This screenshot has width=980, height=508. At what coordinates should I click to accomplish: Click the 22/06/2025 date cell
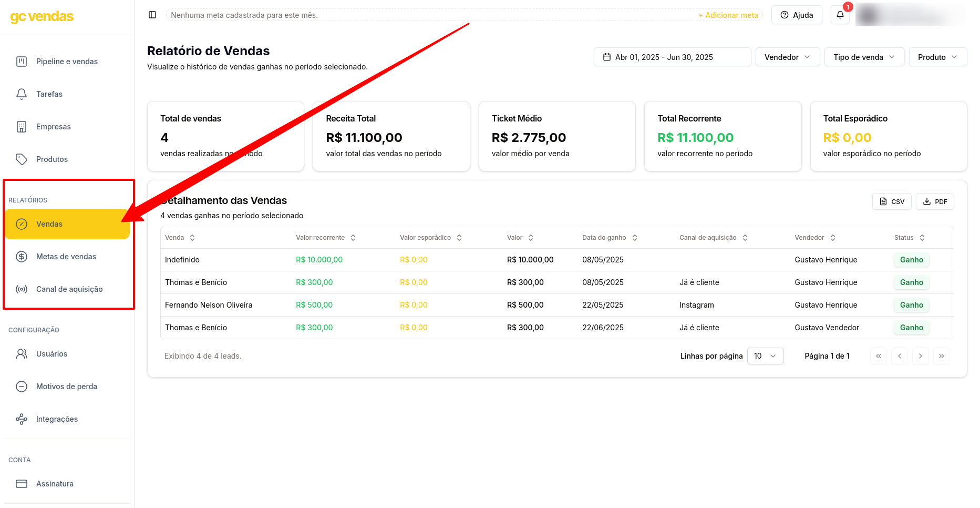[x=603, y=328]
